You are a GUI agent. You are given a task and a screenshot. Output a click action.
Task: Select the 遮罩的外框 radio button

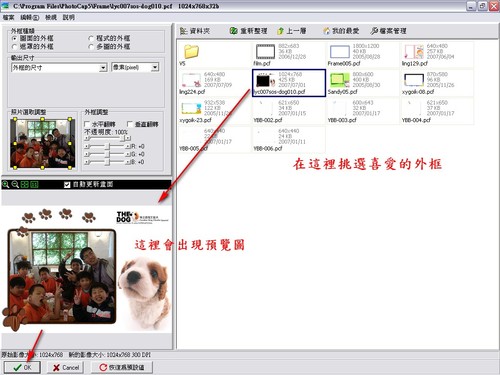[14, 47]
